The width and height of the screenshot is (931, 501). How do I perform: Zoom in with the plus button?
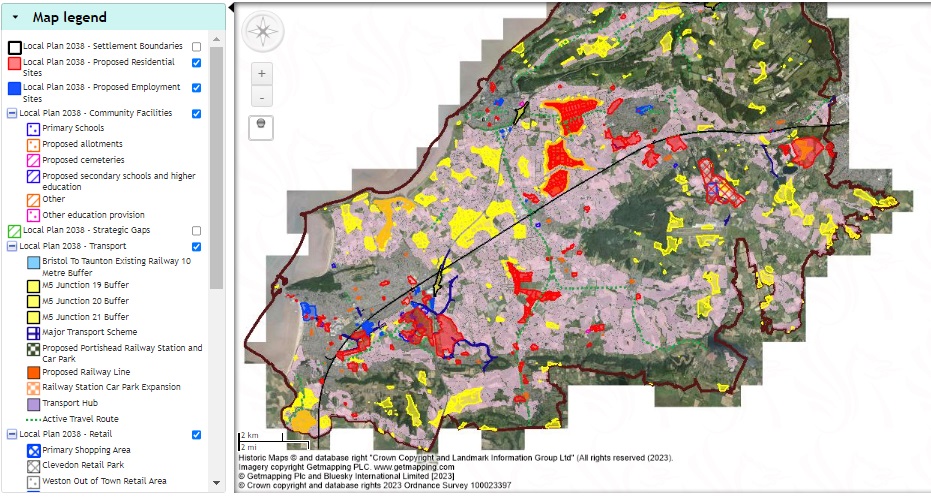click(262, 74)
